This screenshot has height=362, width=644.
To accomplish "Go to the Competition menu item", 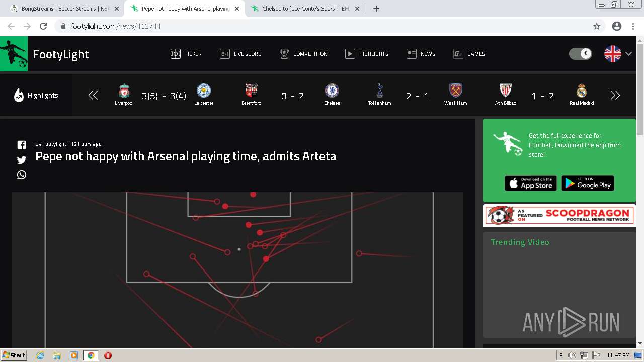I will [303, 54].
